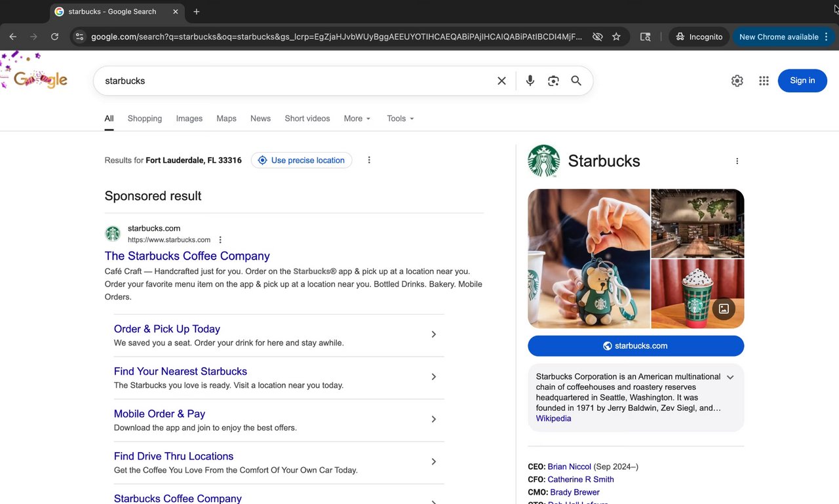Image resolution: width=839 pixels, height=504 pixels.
Task: Open The Starbucks Coffee Company link
Action: (x=187, y=256)
